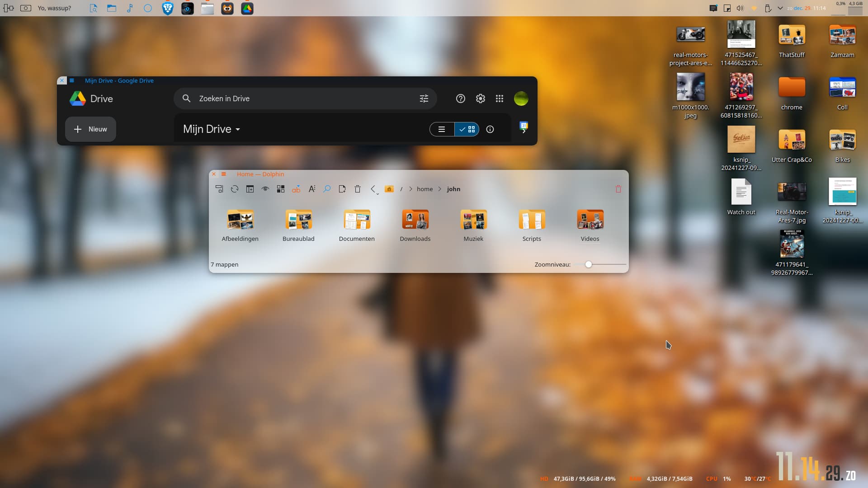
Task: Click the owl app icon in top panel
Action: 227,8
